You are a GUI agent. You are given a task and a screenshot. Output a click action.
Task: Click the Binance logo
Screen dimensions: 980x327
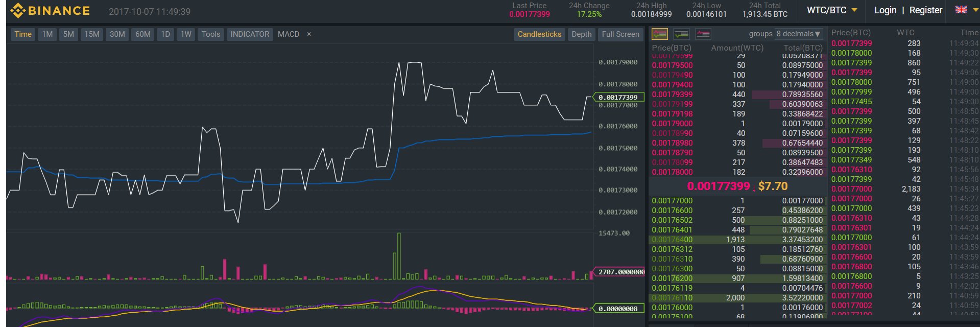tap(50, 10)
